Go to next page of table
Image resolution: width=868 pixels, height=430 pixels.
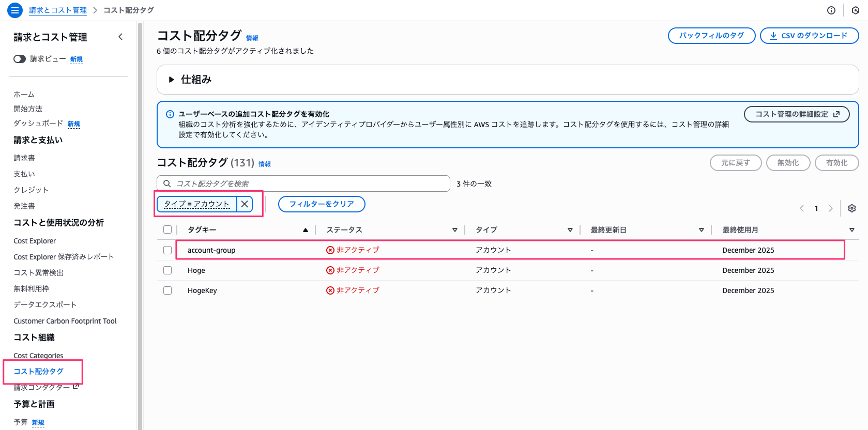[831, 208]
